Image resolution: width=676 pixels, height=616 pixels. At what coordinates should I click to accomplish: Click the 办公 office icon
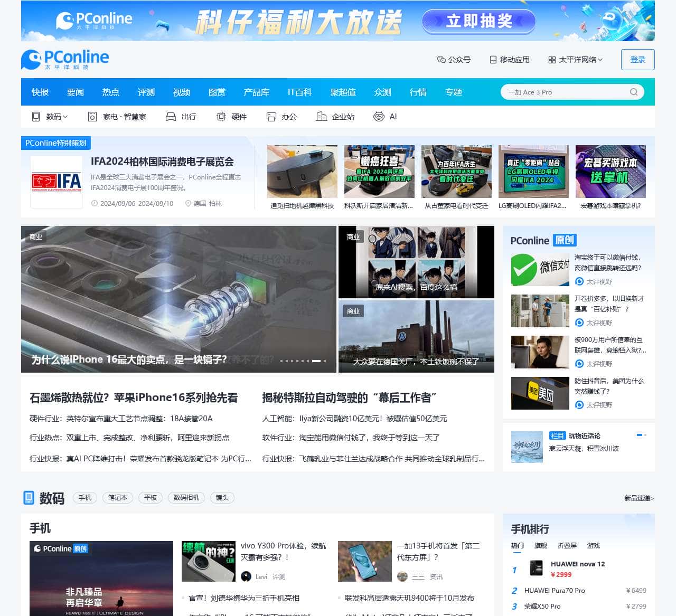coord(271,117)
